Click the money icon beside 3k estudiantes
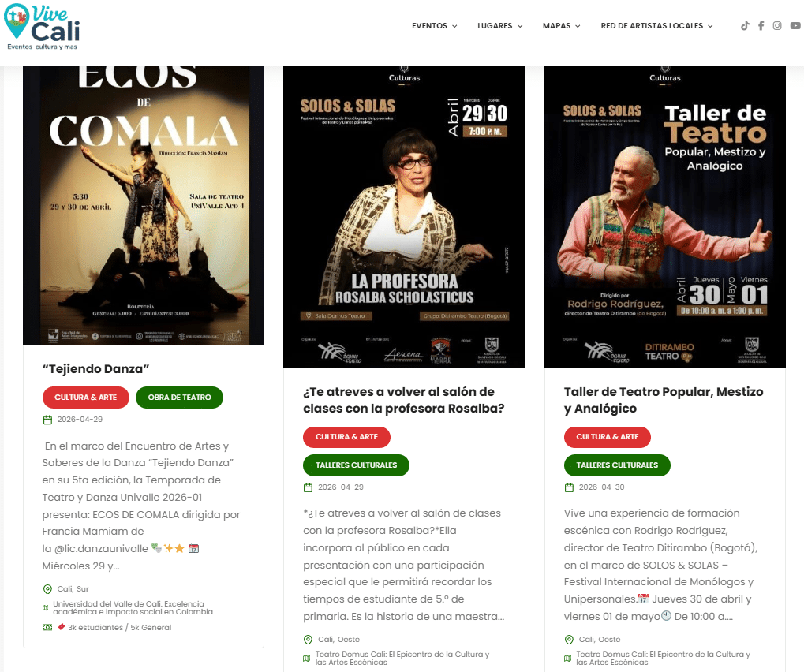This screenshot has width=804, height=672. pyautogui.click(x=47, y=627)
